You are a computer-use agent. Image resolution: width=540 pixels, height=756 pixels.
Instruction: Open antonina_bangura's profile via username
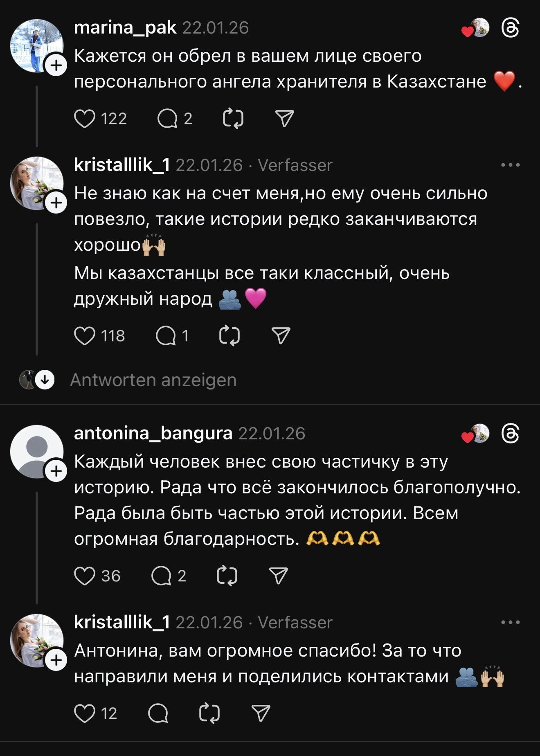pyautogui.click(x=153, y=433)
